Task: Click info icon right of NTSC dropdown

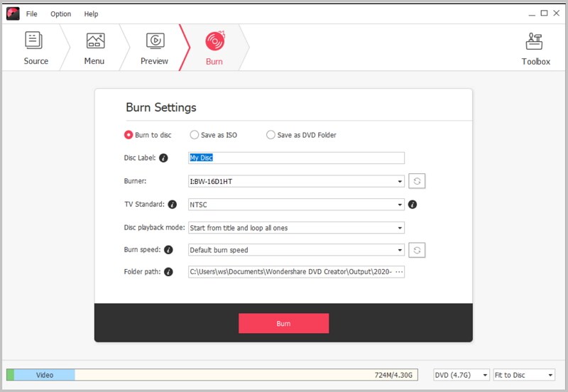Action: (413, 205)
